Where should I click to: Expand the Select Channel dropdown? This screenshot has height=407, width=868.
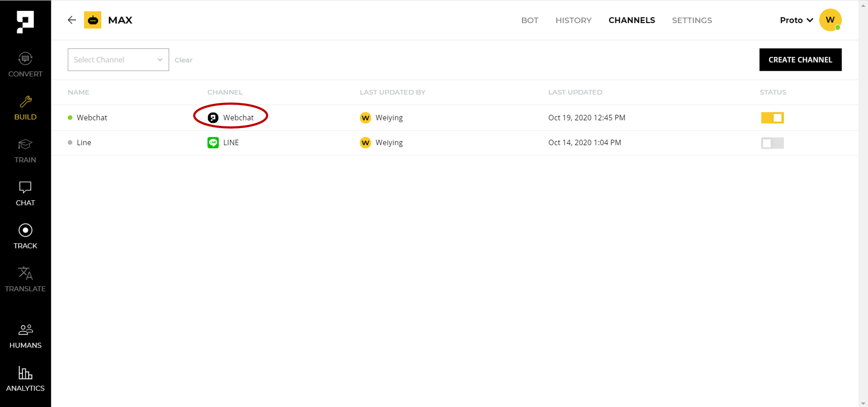tap(118, 60)
